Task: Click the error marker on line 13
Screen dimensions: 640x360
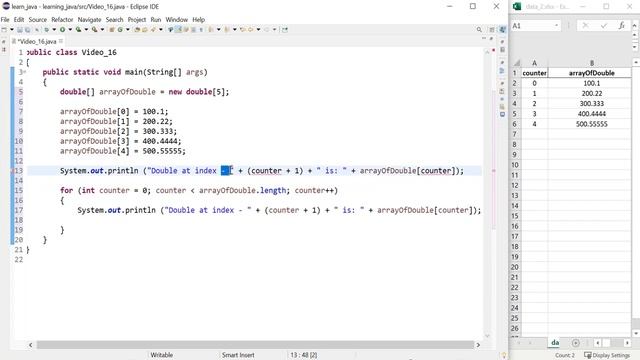Action: tap(12, 171)
